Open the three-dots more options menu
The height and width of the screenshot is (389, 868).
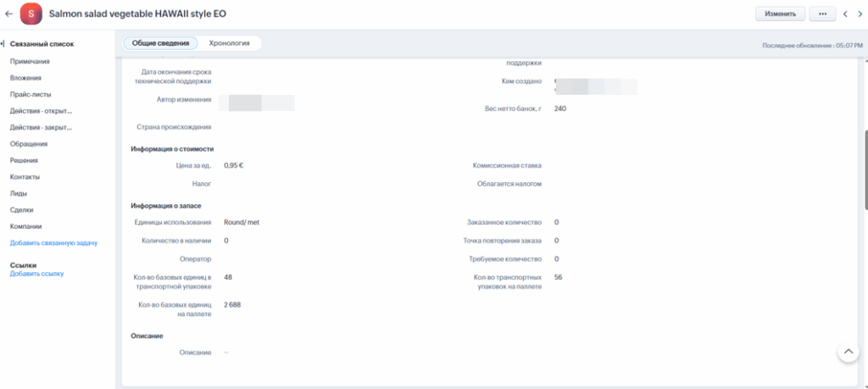822,14
